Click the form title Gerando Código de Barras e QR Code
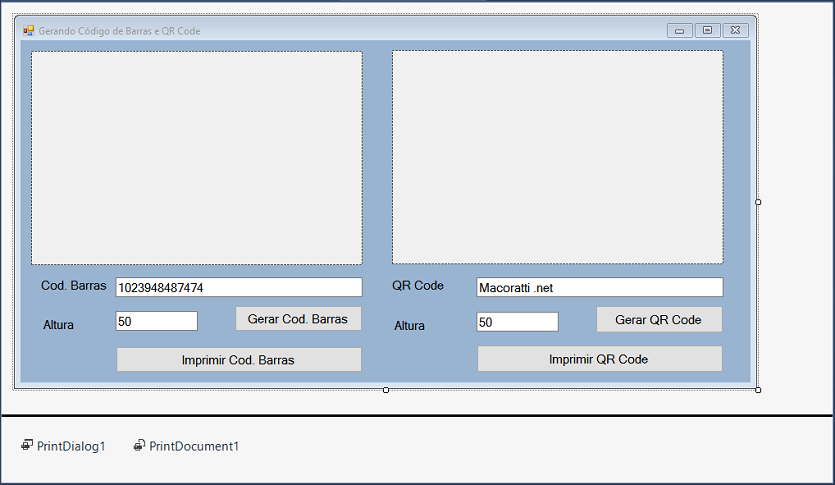This screenshot has height=485, width=835. pyautogui.click(x=119, y=31)
